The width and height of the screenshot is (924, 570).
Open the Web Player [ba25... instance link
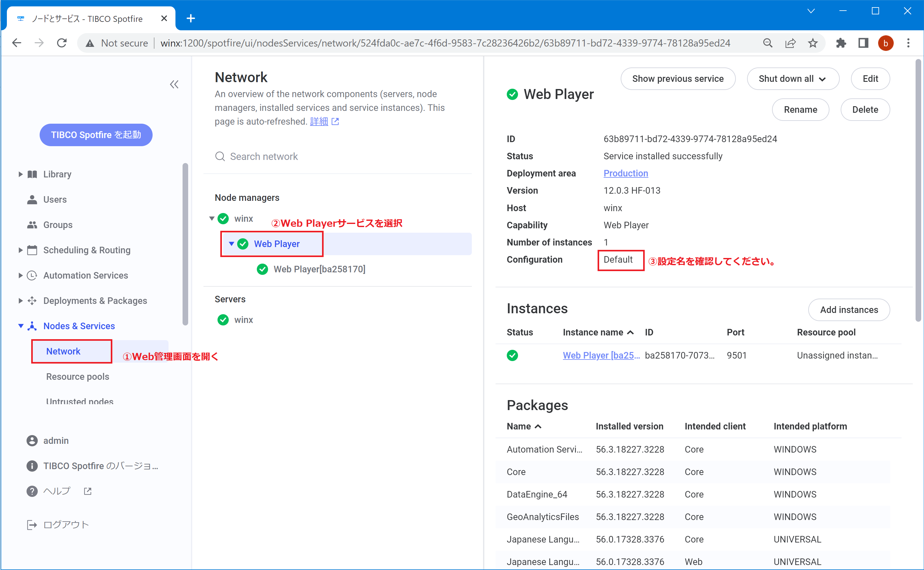coord(601,355)
